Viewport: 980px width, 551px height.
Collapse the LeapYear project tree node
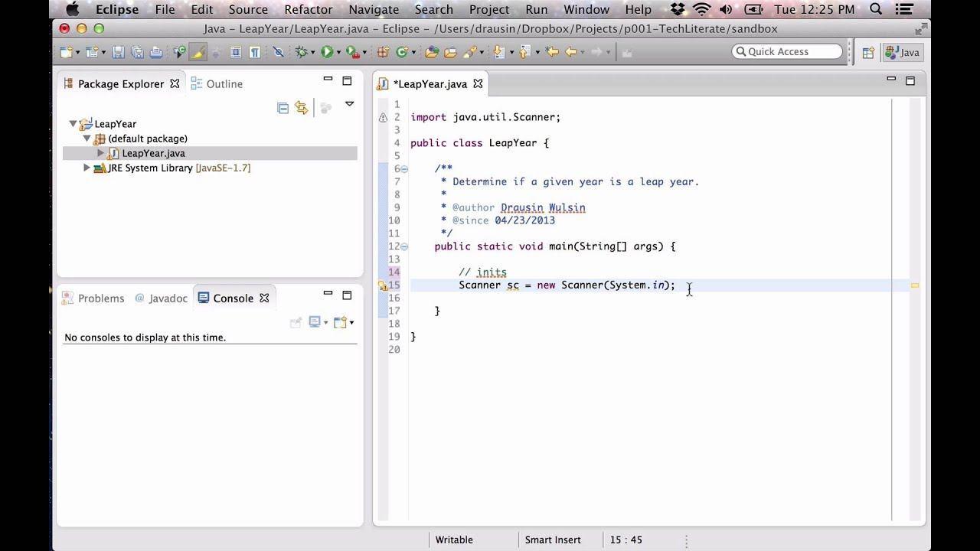click(x=73, y=124)
